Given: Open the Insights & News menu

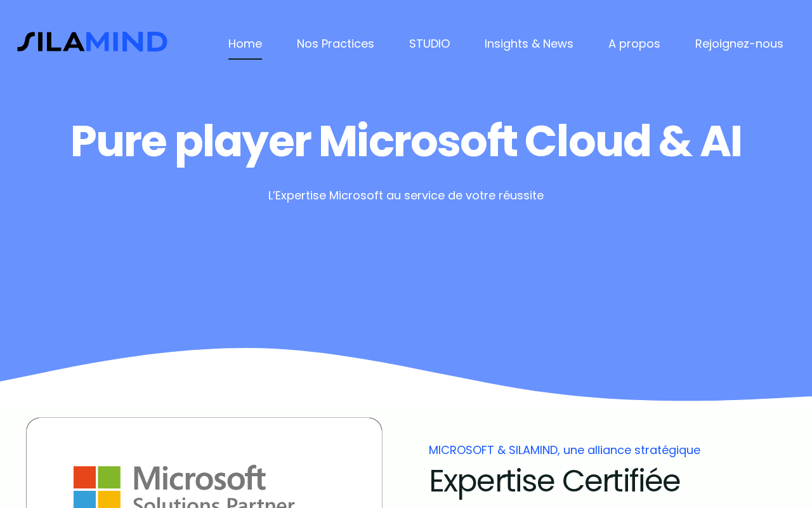Looking at the screenshot, I should tap(529, 44).
